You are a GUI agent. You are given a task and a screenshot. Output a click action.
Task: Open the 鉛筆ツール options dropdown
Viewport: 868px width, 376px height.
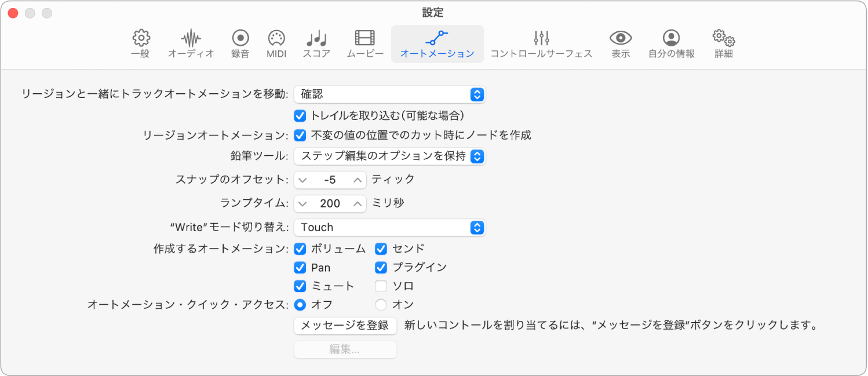point(389,156)
